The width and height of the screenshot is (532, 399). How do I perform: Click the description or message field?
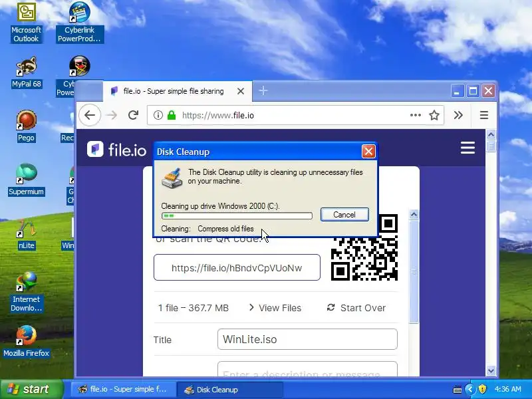(x=307, y=369)
